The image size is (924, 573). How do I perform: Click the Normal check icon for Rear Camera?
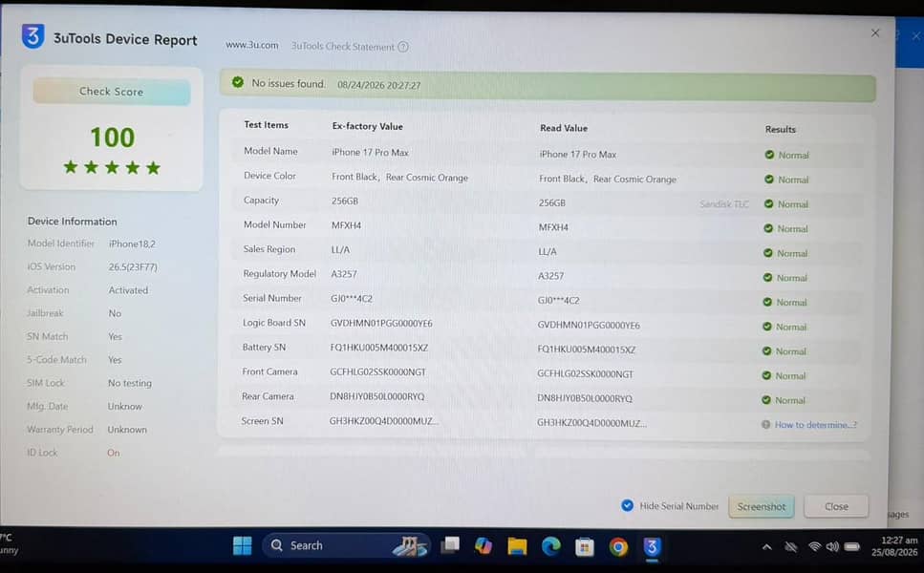(x=765, y=400)
